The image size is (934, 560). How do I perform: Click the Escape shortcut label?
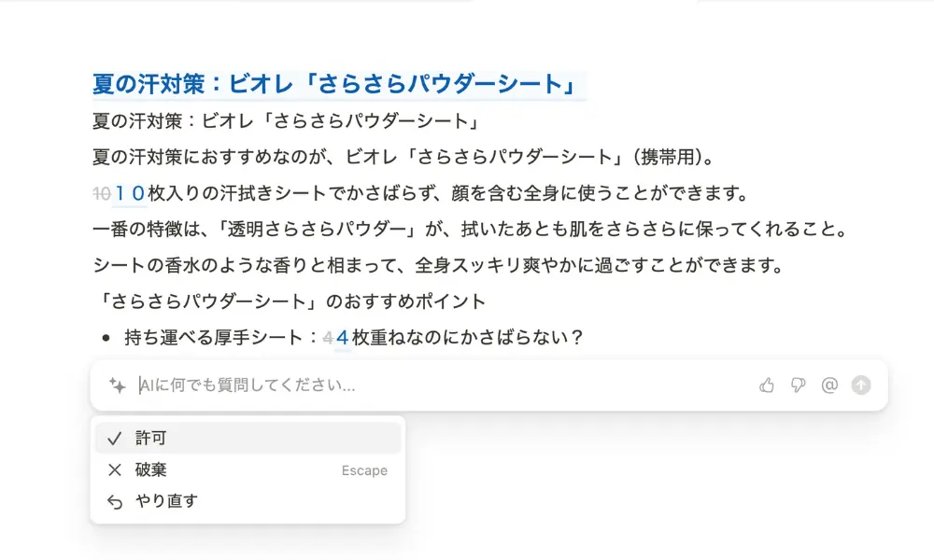point(364,470)
